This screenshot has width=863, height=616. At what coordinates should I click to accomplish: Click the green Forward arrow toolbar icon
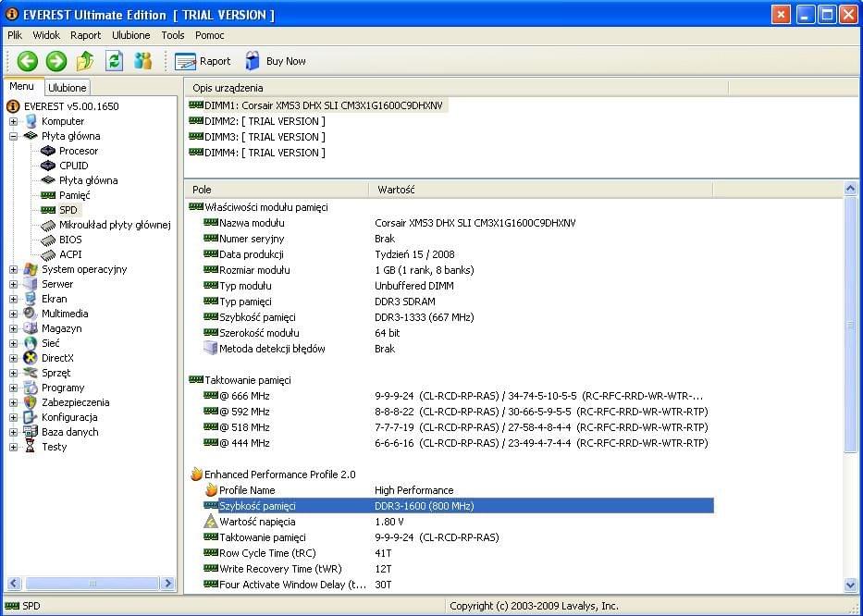tap(56, 61)
